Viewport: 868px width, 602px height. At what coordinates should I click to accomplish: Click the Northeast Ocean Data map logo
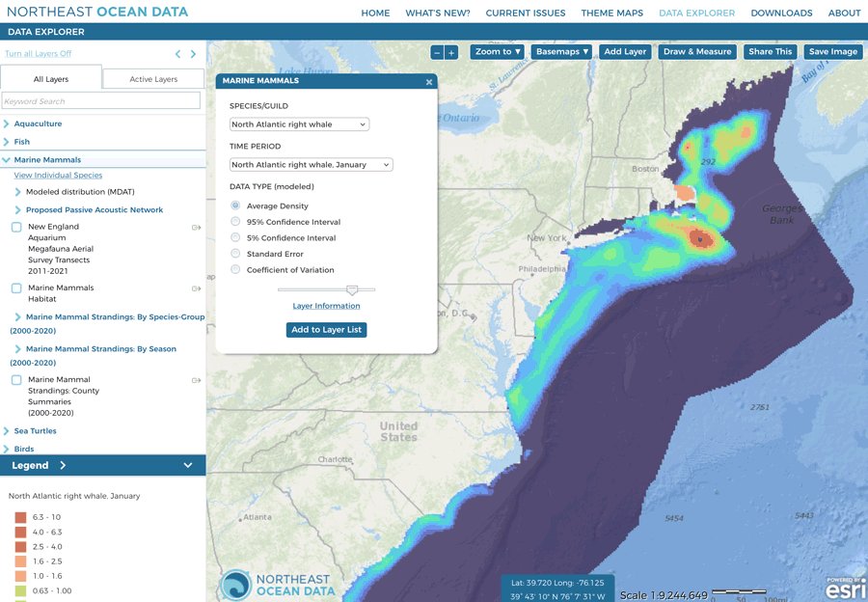pyautogui.click(x=277, y=585)
